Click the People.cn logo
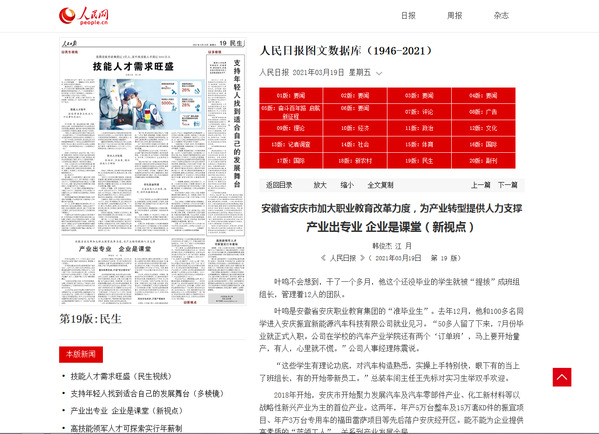The width and height of the screenshot is (599, 434). coord(84,16)
